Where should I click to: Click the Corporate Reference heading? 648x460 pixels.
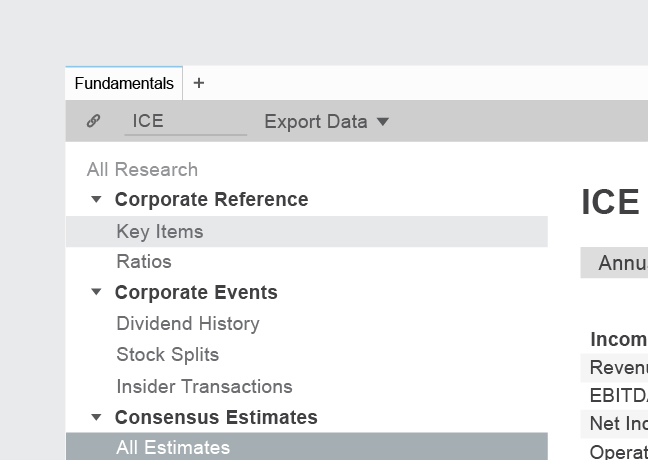(x=211, y=200)
